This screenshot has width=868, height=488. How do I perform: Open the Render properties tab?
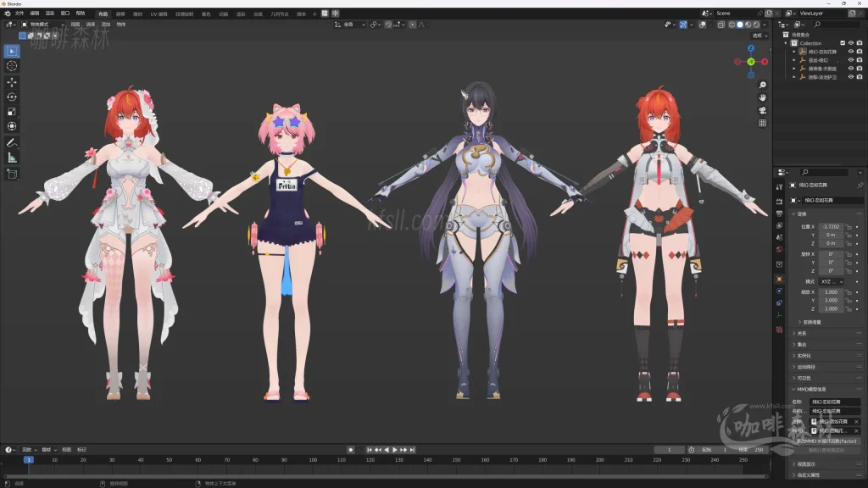(x=780, y=202)
